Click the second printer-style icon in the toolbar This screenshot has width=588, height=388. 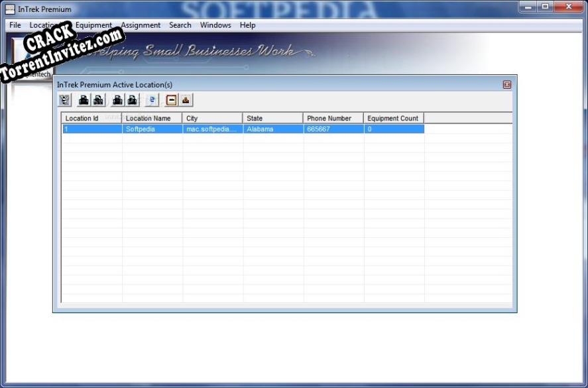(x=98, y=100)
